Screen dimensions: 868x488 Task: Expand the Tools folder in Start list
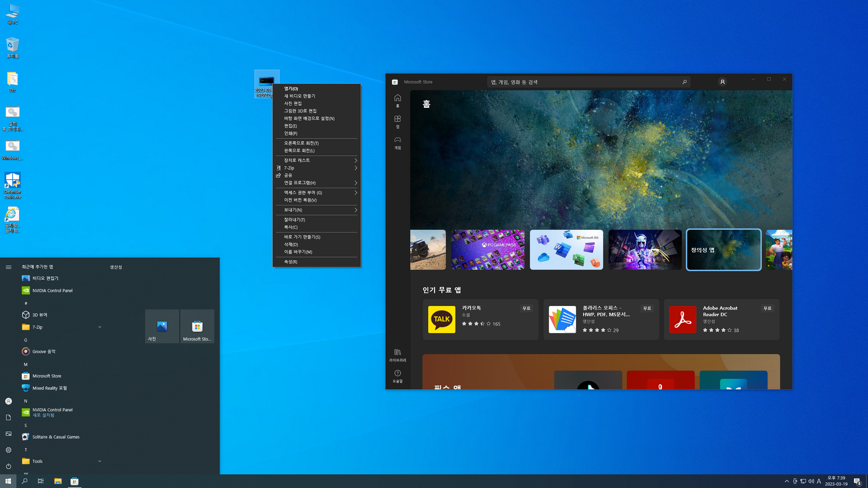100,461
